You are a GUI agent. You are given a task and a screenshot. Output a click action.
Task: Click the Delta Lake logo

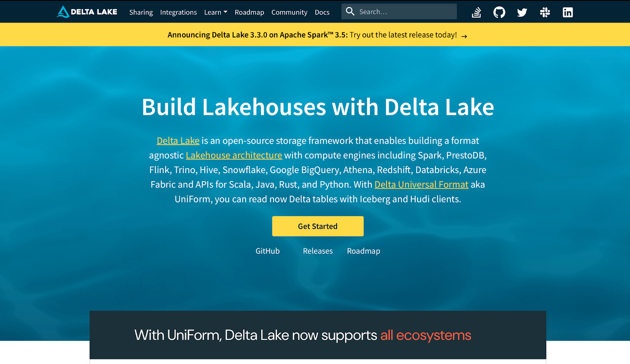click(87, 12)
